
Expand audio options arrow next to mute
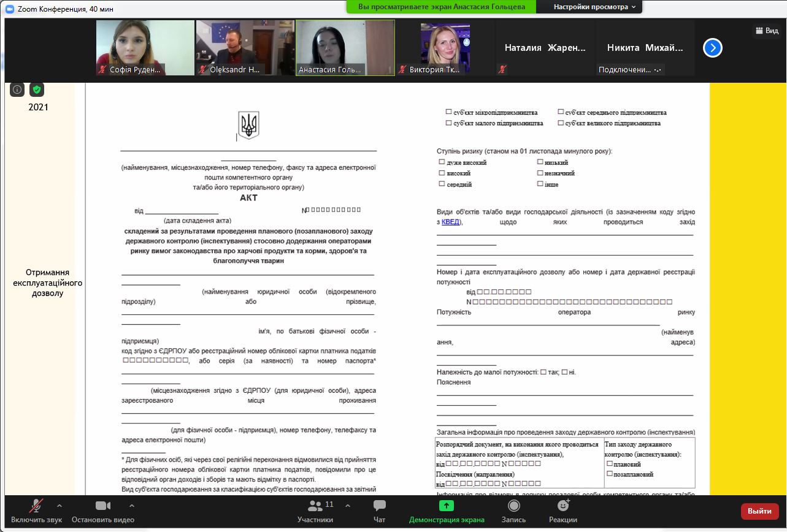click(x=60, y=506)
